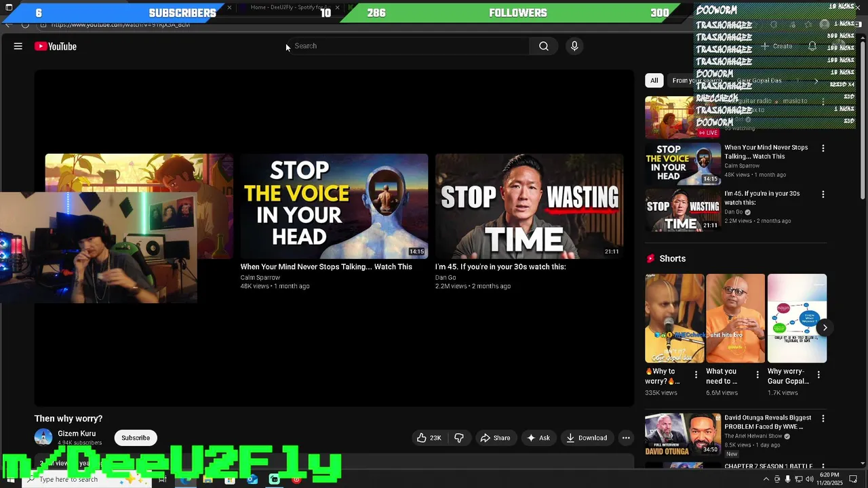
Task: Open Gizem Kuru channel avatar
Action: tap(43, 438)
